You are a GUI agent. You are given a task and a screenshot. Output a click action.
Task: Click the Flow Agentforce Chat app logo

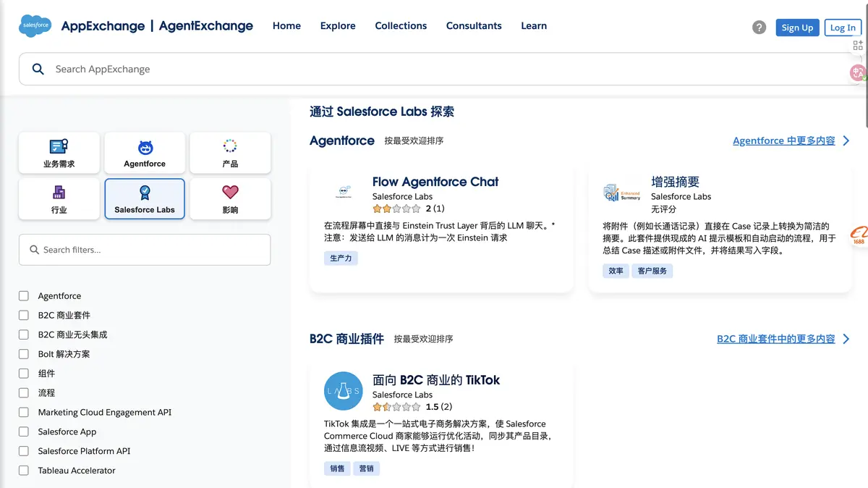point(343,193)
